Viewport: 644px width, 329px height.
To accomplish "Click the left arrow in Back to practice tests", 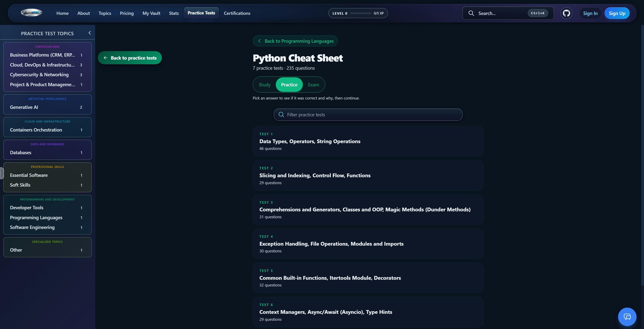I will [105, 58].
